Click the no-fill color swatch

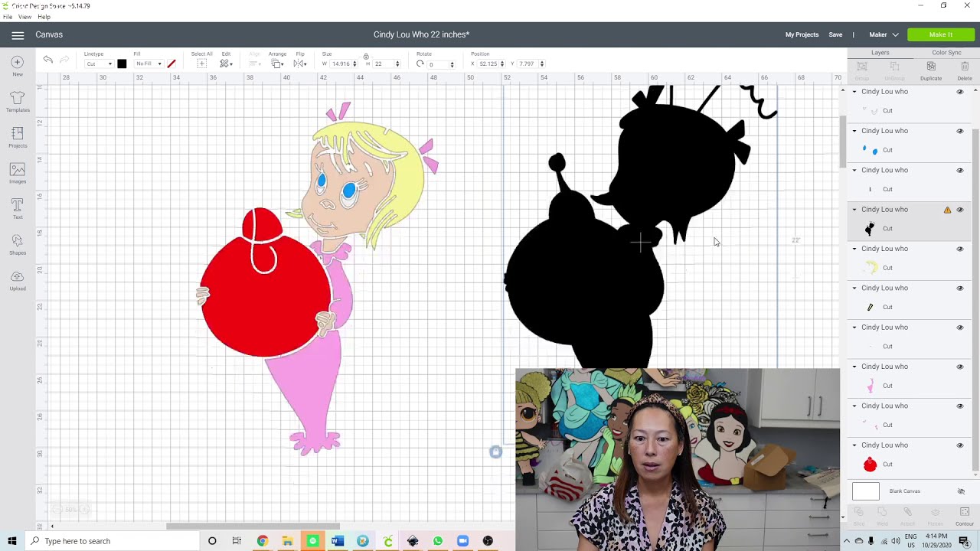171,64
